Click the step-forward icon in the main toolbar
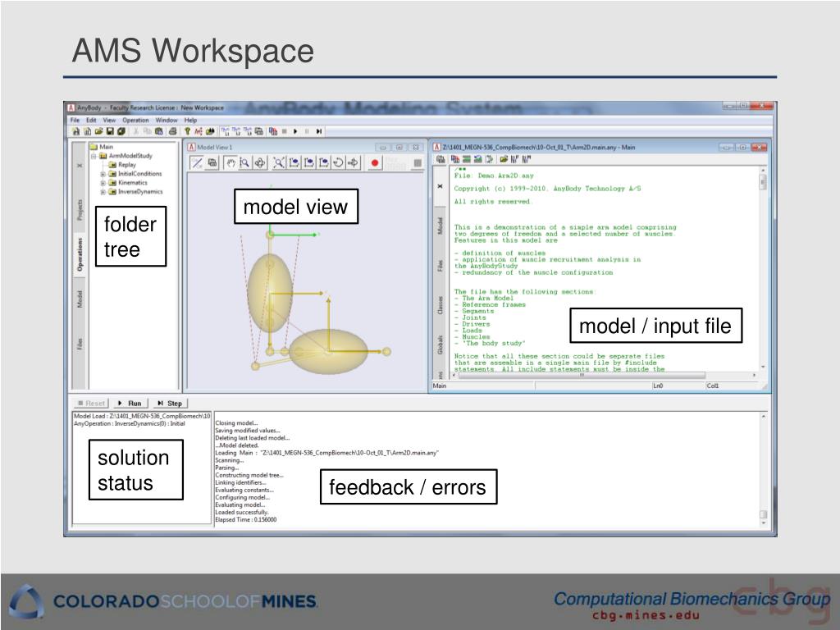 click(x=319, y=131)
